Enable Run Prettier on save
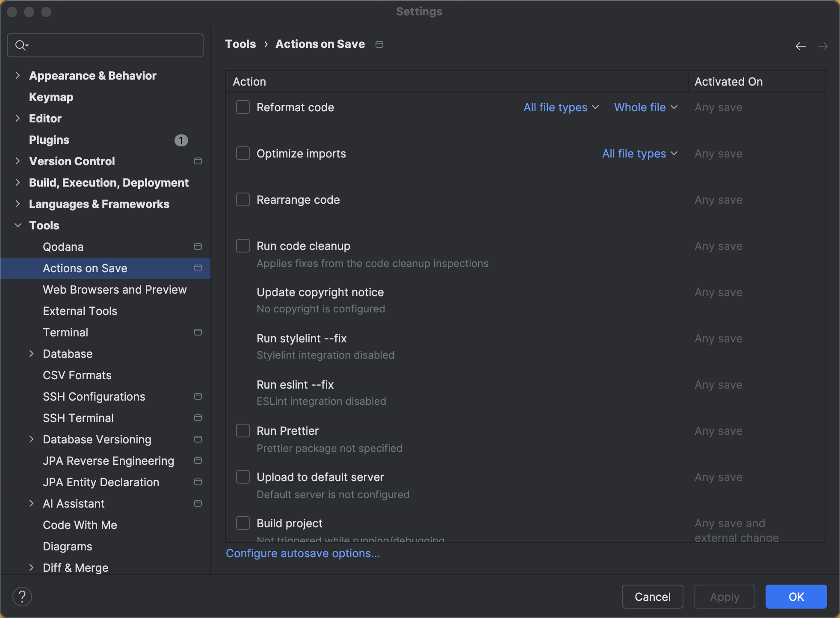Image resolution: width=840 pixels, height=618 pixels. 243,430
